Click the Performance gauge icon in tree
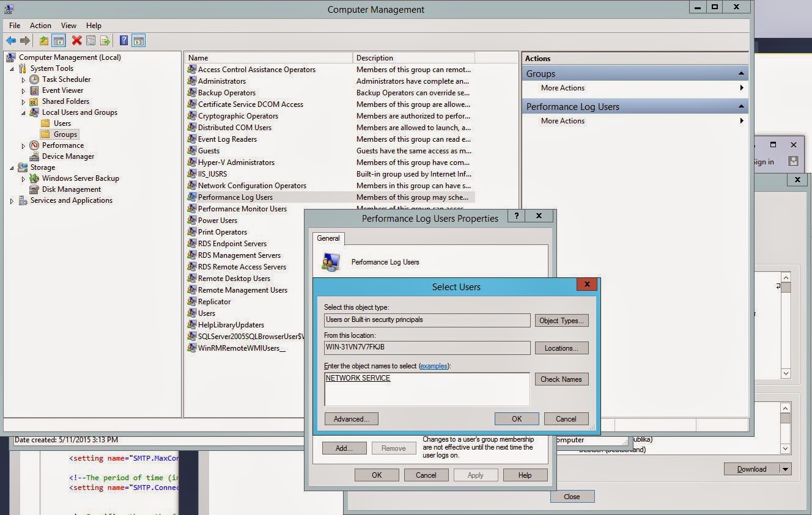Screen dimensions: 812x515 click(x=35, y=145)
